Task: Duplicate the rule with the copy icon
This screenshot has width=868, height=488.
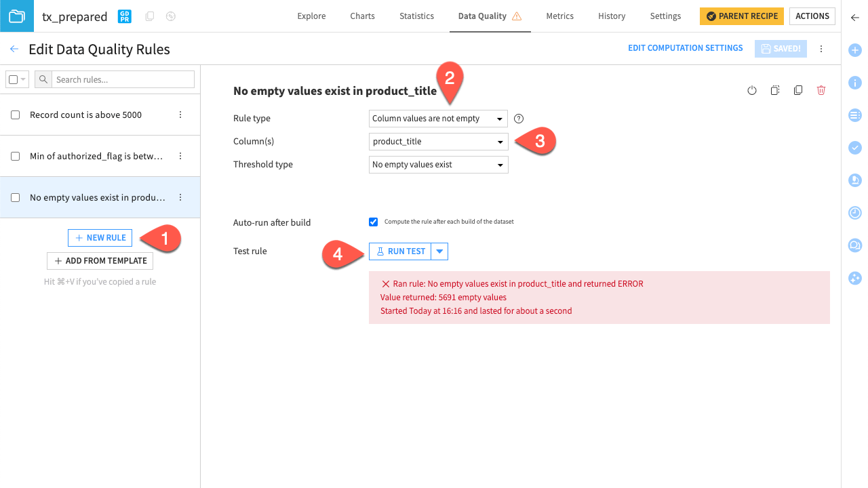Action: tap(798, 89)
